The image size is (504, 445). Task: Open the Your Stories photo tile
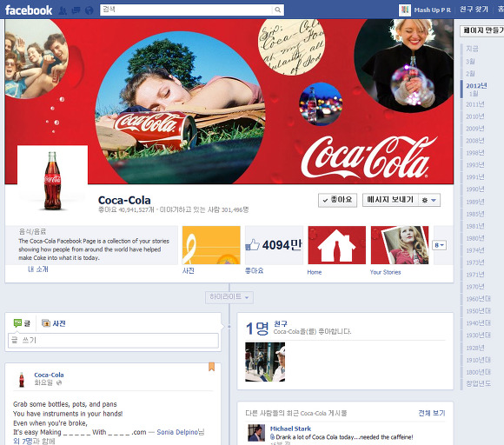tap(400, 245)
